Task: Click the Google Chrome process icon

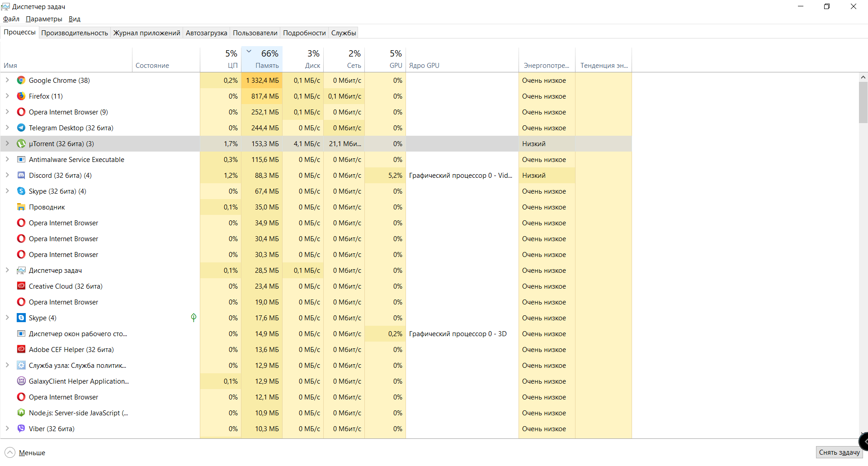Action: 21,81
